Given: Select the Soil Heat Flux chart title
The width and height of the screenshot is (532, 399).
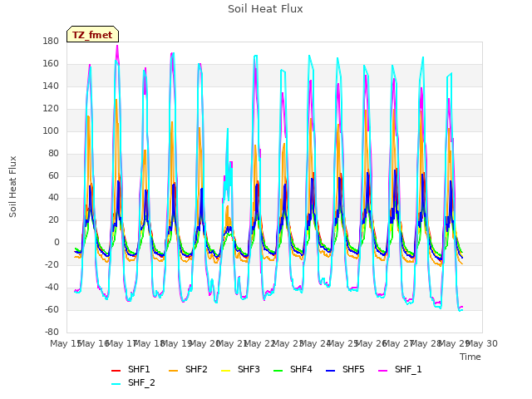Looking at the screenshot, I should pyautogui.click(x=265, y=9).
